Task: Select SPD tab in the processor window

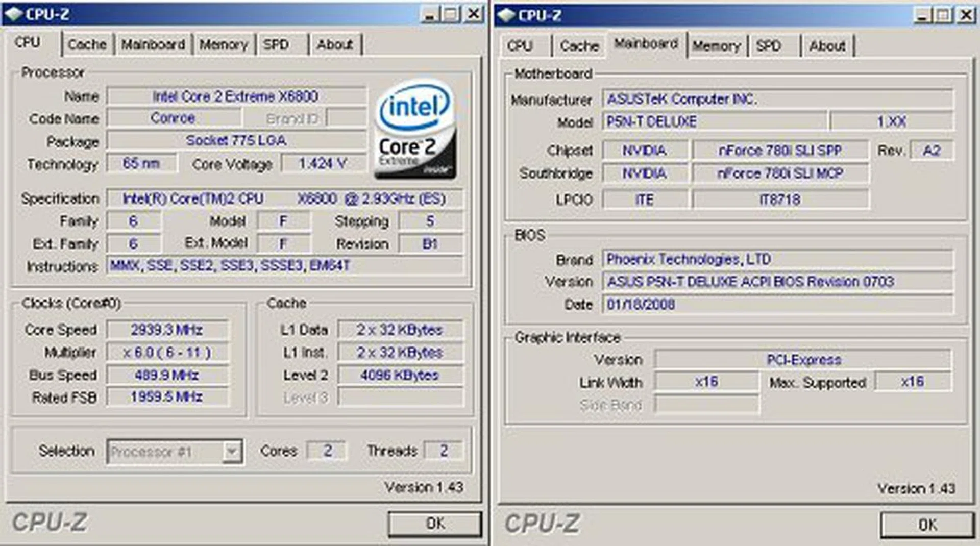Action: coord(276,45)
